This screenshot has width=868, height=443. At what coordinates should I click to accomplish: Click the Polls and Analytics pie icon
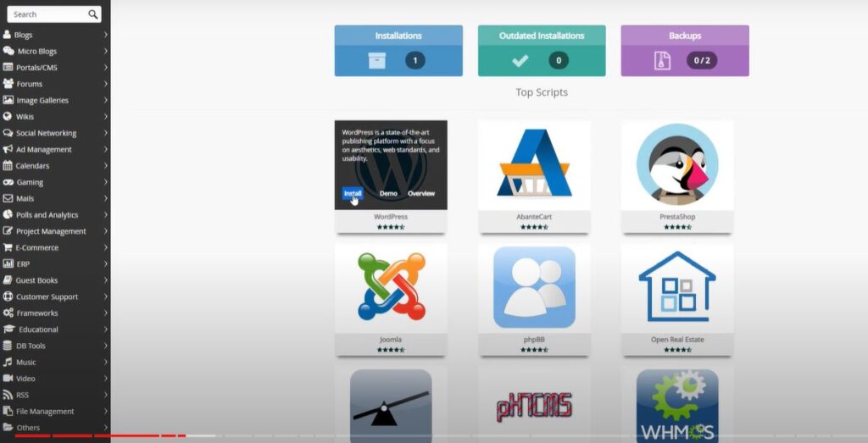point(7,214)
